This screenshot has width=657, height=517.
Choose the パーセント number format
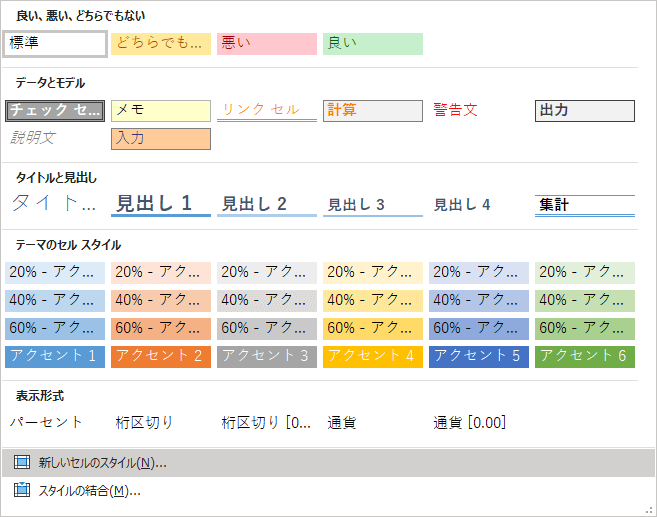[47, 423]
